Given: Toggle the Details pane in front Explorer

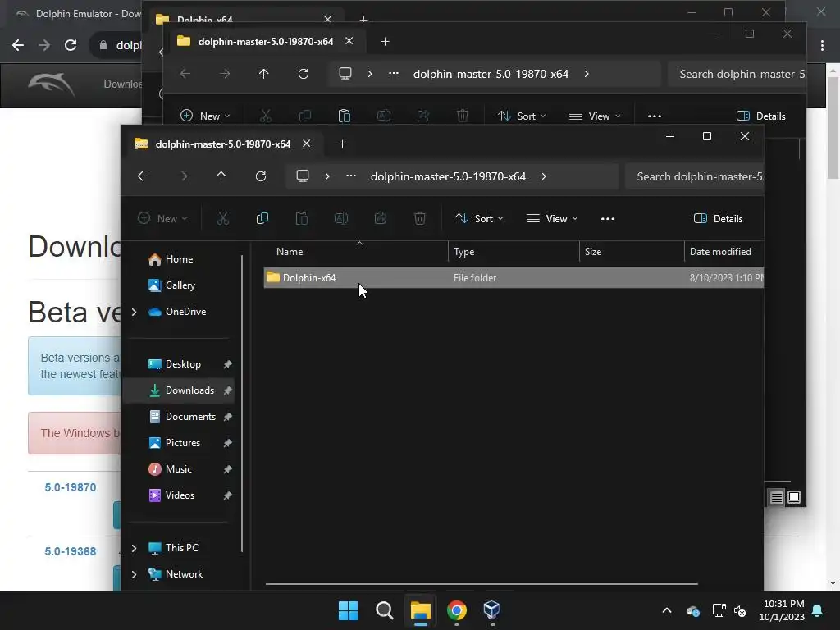Looking at the screenshot, I should [x=719, y=218].
